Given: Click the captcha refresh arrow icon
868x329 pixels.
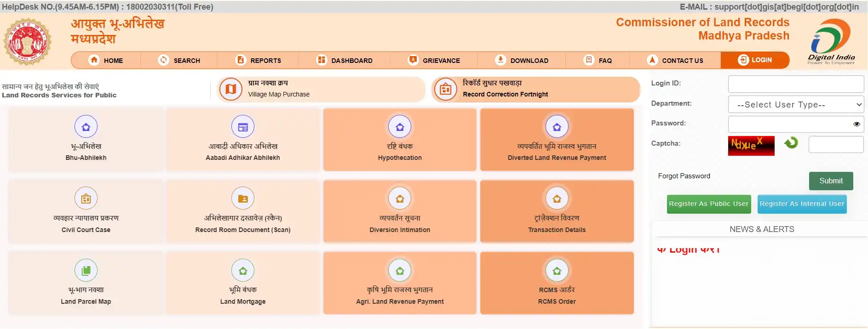Looking at the screenshot, I should point(791,143).
